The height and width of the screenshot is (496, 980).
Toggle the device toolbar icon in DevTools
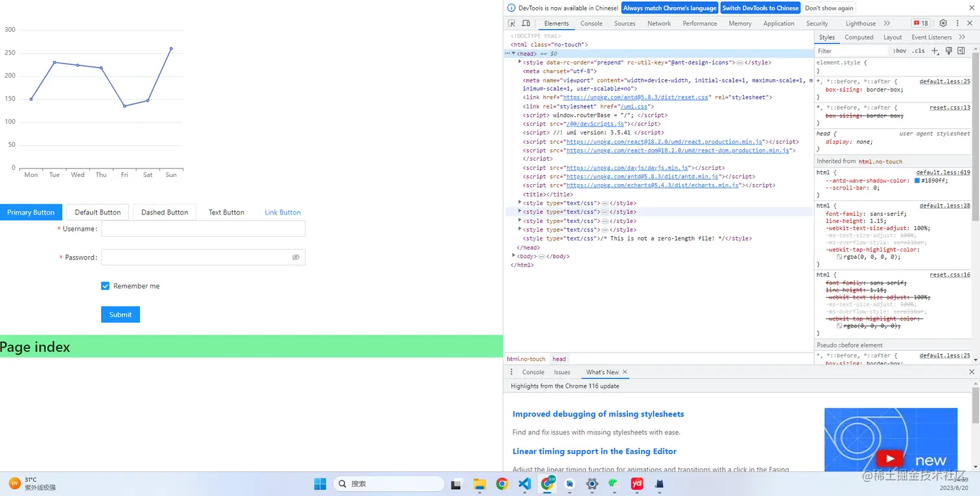coord(526,23)
